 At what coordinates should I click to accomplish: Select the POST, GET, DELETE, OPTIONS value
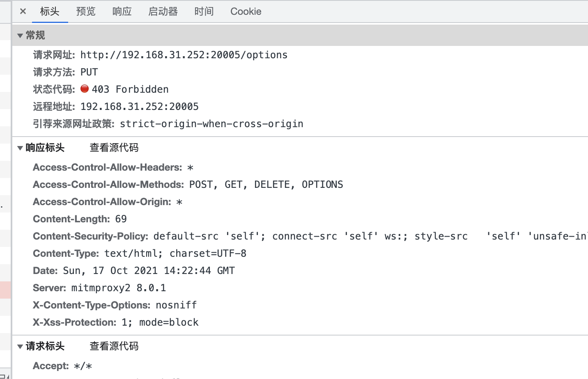pyautogui.click(x=266, y=185)
